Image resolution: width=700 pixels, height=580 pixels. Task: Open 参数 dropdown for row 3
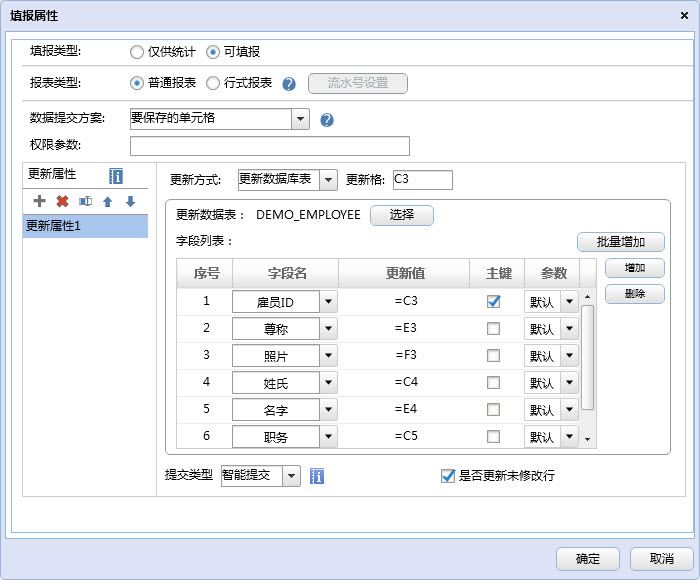(x=569, y=356)
